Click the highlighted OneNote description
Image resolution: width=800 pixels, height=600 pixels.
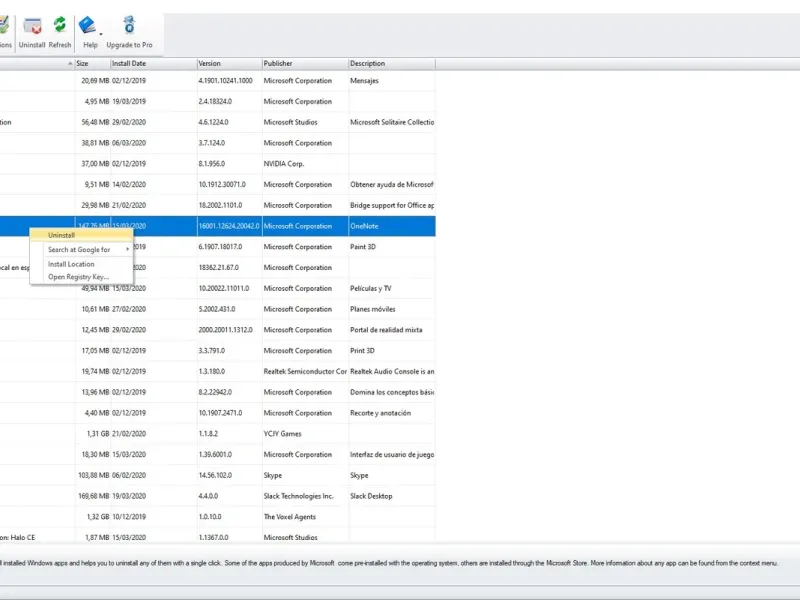pyautogui.click(x=364, y=226)
